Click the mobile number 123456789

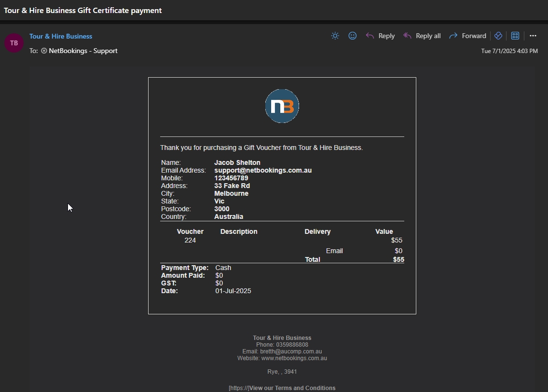click(x=232, y=178)
